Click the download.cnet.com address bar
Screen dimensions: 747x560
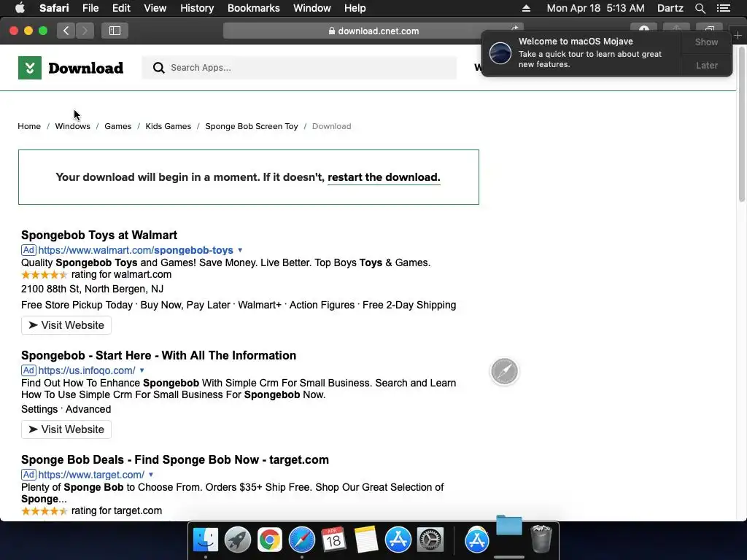pyautogui.click(x=373, y=31)
